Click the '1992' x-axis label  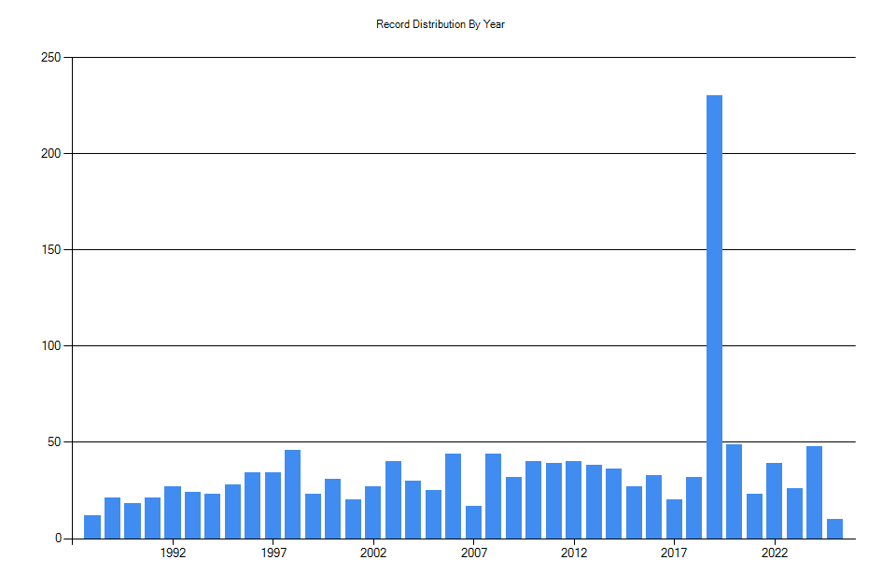(173, 553)
